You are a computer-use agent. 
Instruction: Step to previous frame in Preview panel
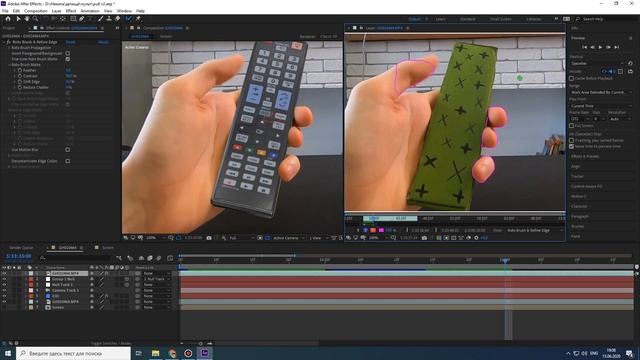tap(593, 47)
